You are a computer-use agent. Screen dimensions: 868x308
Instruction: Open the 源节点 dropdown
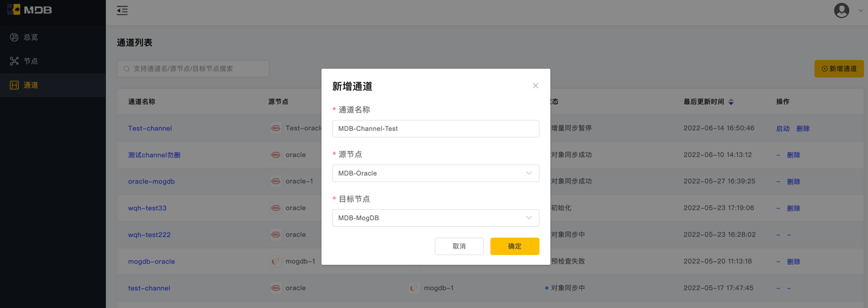pos(436,173)
